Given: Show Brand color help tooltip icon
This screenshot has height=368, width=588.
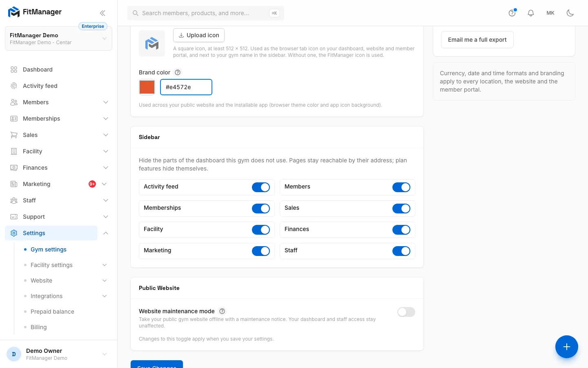Looking at the screenshot, I should (x=178, y=72).
